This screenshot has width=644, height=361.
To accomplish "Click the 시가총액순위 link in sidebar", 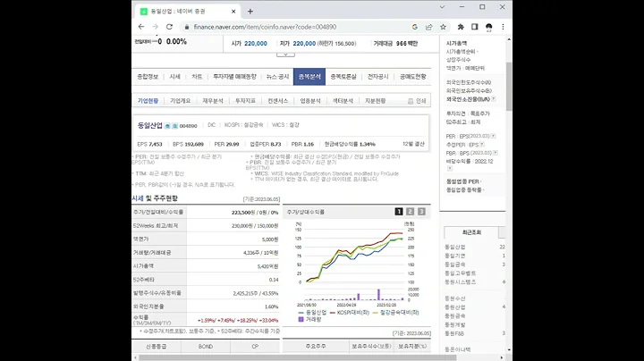I will tap(461, 52).
